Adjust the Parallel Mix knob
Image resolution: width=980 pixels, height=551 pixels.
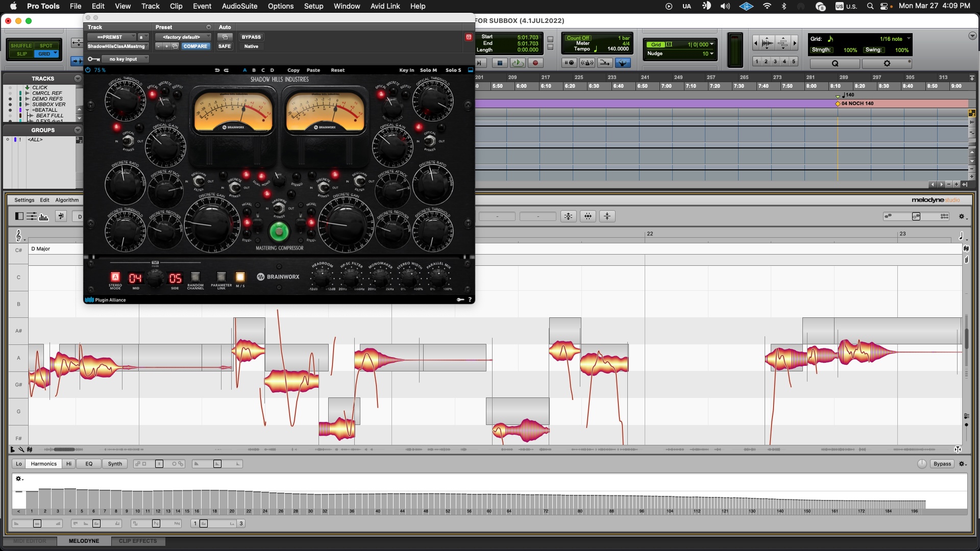[438, 277]
